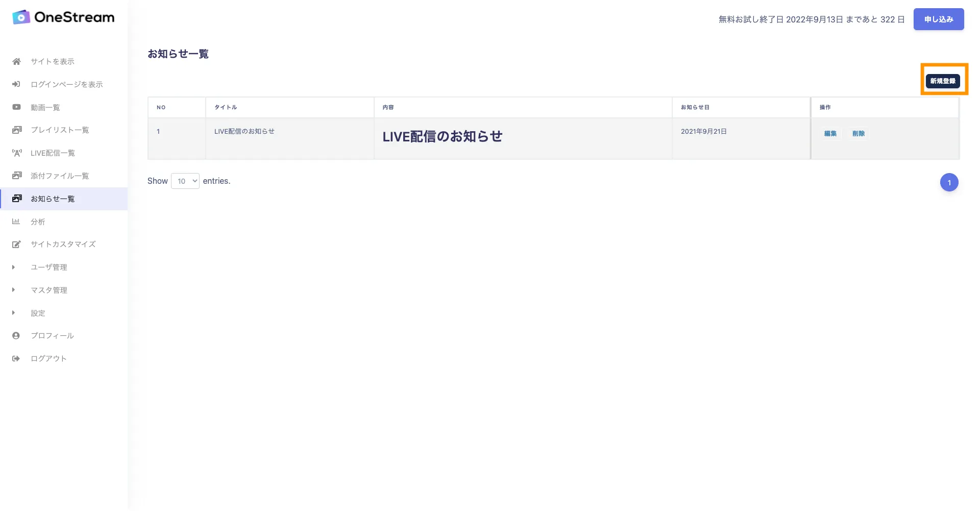Click the broadcast icon beside LIVE配信一覧
The height and width of the screenshot is (511, 980).
point(17,153)
